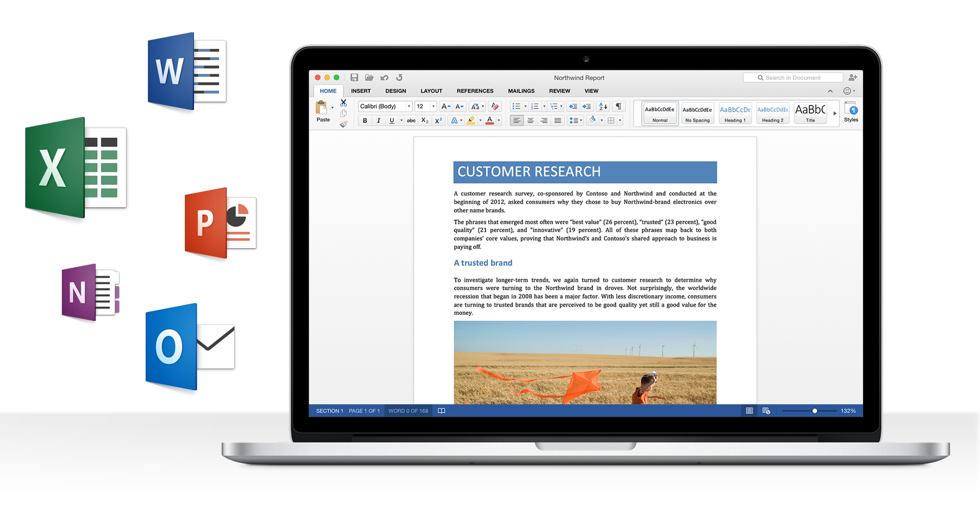Increase indent of the paragraph
Viewport: 980px width, 513px height.
587,106
